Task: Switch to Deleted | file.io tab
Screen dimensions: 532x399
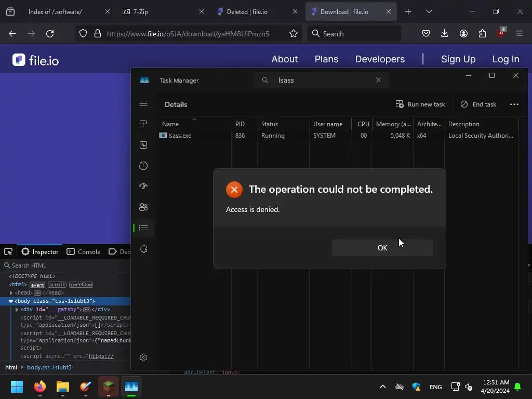Action: 256,11
